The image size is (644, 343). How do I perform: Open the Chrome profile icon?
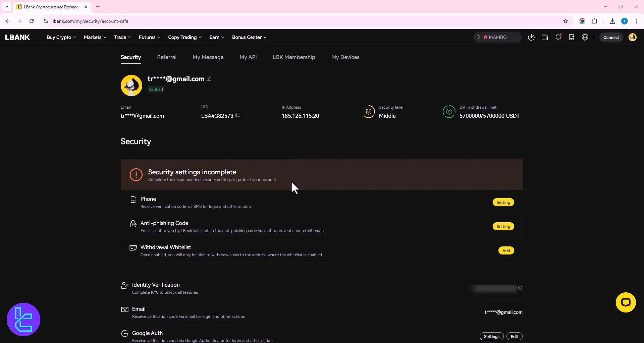624,21
